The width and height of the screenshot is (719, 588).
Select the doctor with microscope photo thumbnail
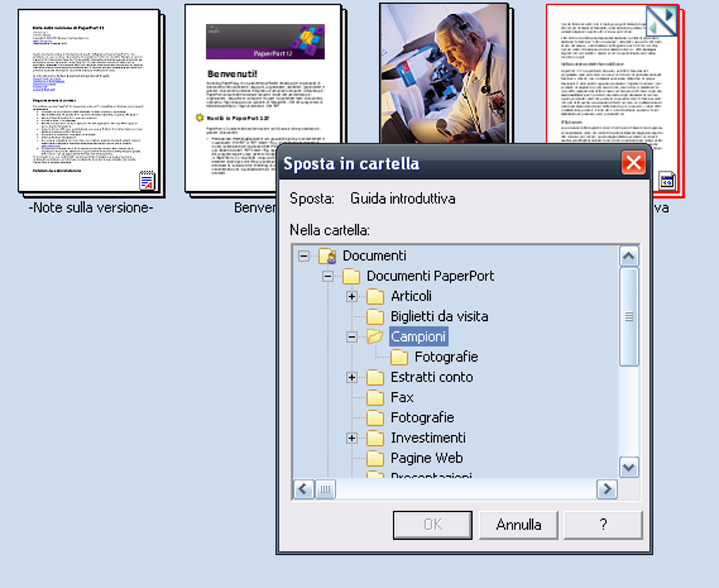(x=445, y=73)
